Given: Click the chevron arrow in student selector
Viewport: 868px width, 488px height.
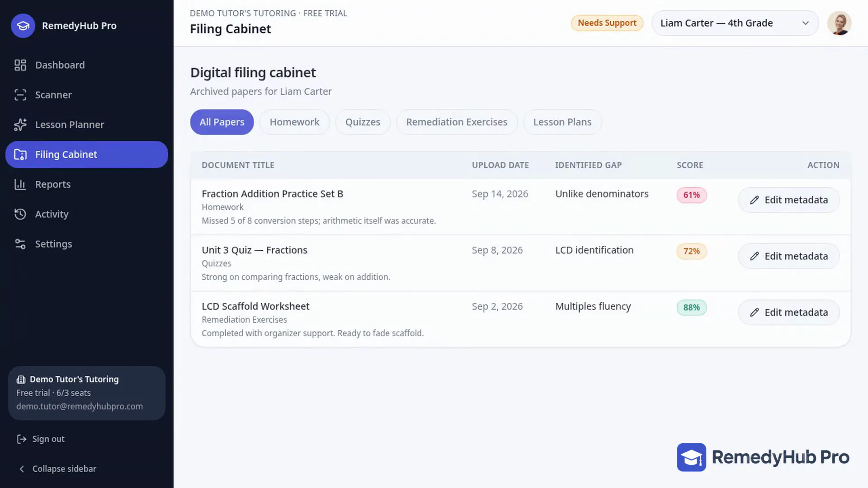Looking at the screenshot, I should pos(805,23).
